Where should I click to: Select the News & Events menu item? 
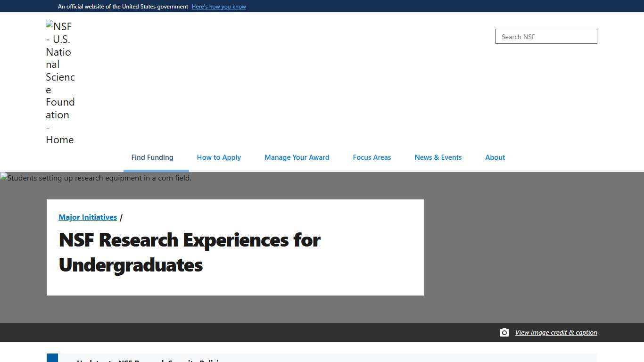(x=438, y=157)
